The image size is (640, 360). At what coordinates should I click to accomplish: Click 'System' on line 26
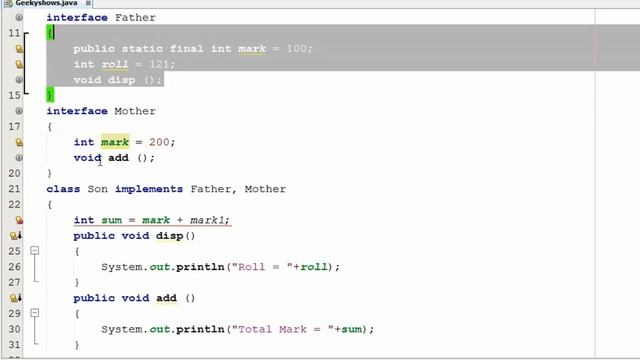point(122,267)
